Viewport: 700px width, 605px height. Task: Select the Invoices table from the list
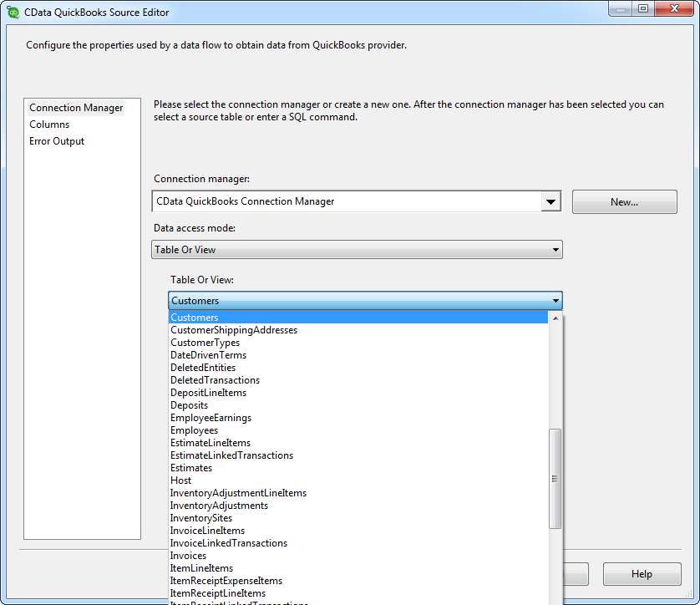(188, 555)
